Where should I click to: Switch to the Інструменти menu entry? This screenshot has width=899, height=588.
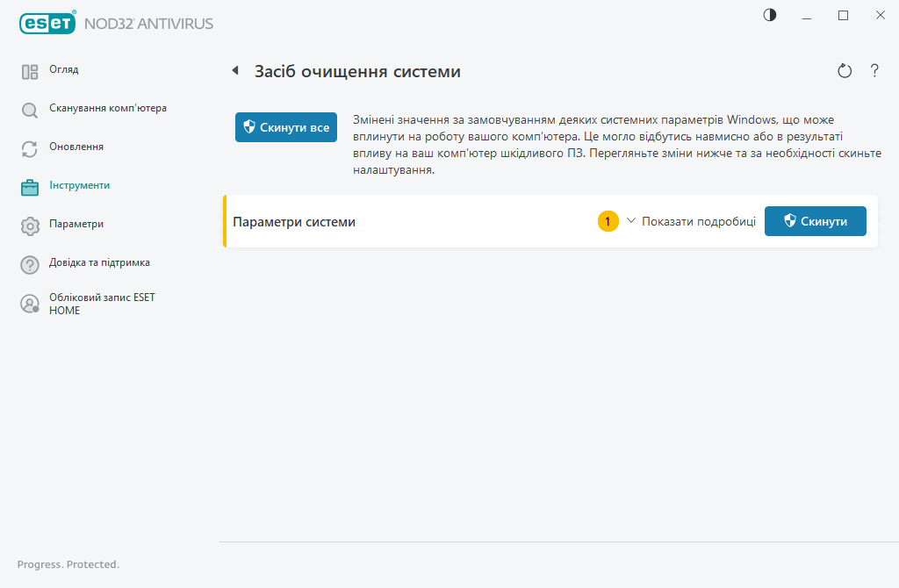pyautogui.click(x=80, y=185)
